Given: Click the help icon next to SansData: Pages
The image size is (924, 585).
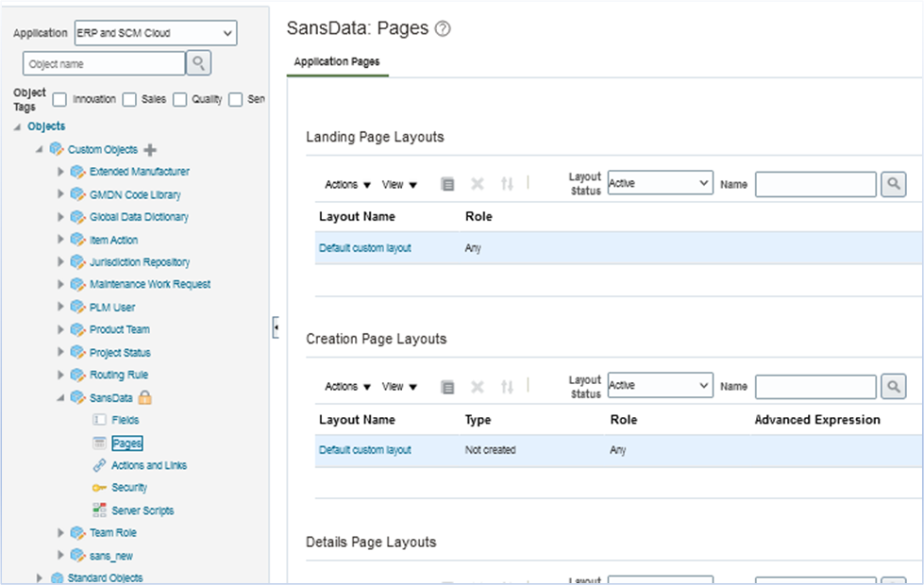Looking at the screenshot, I should click(x=444, y=29).
